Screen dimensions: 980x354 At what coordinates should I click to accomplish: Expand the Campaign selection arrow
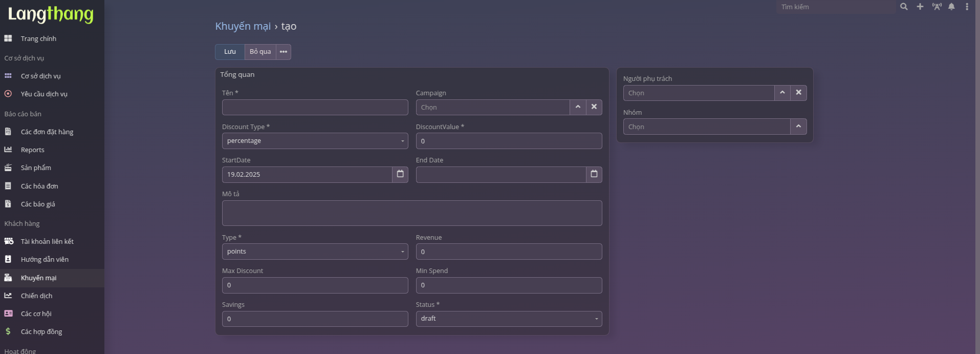(x=578, y=107)
